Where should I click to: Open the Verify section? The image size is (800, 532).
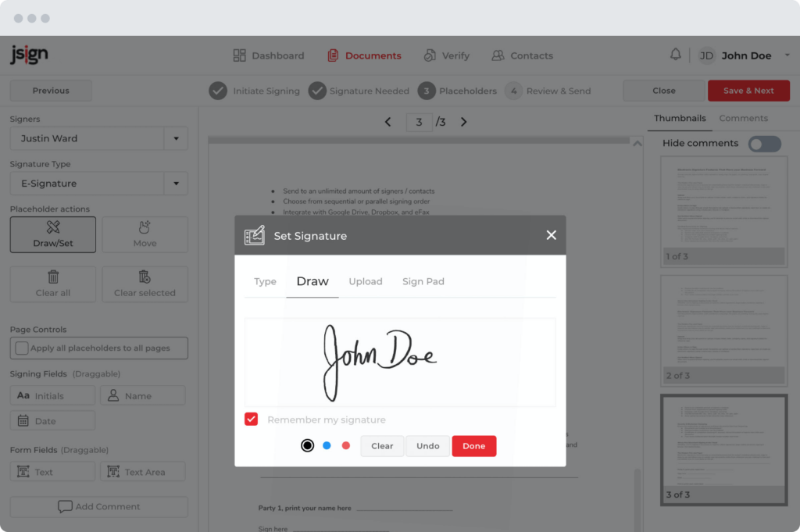tap(447, 55)
